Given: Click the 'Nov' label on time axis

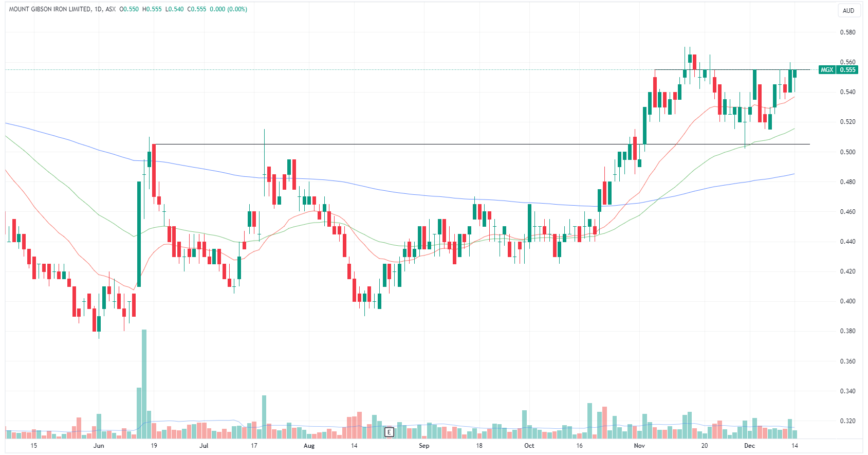Looking at the screenshot, I should tap(639, 446).
